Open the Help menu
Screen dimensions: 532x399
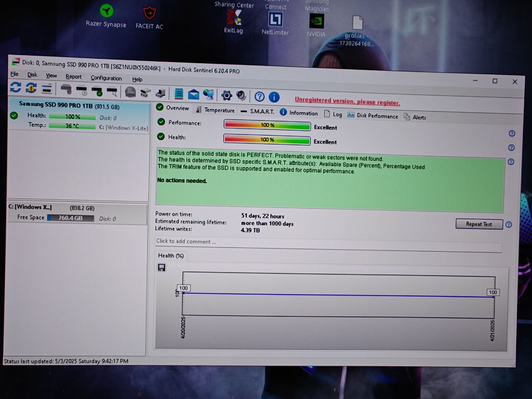137,79
